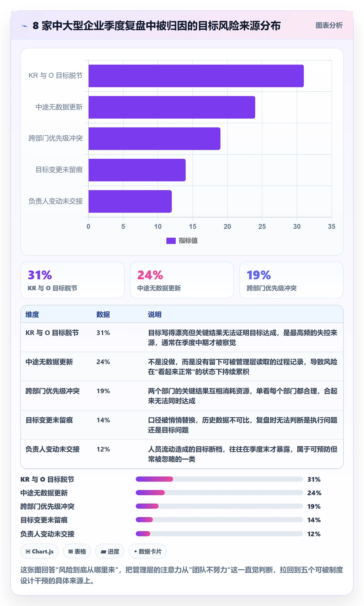Select the 24% cell in the table
364x606 pixels.
[x=103, y=362]
